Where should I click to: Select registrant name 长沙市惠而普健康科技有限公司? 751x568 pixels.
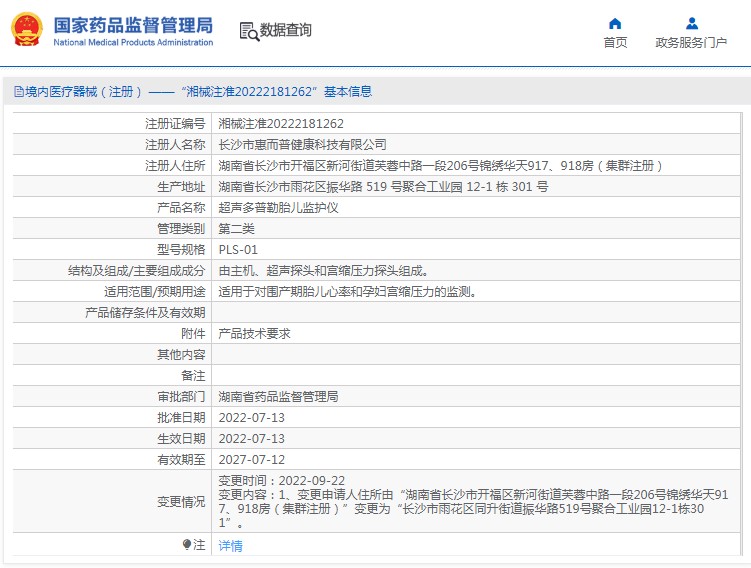302,145
